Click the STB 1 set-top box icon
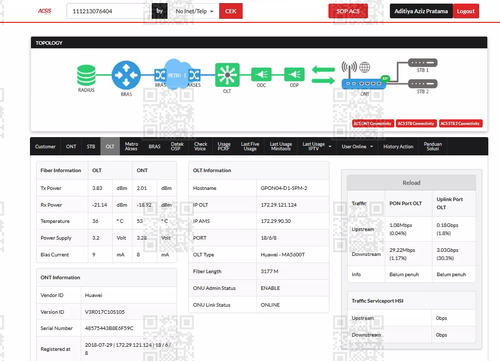Image resolution: width=500 pixels, height=361 pixels. pyautogui.click(x=423, y=63)
